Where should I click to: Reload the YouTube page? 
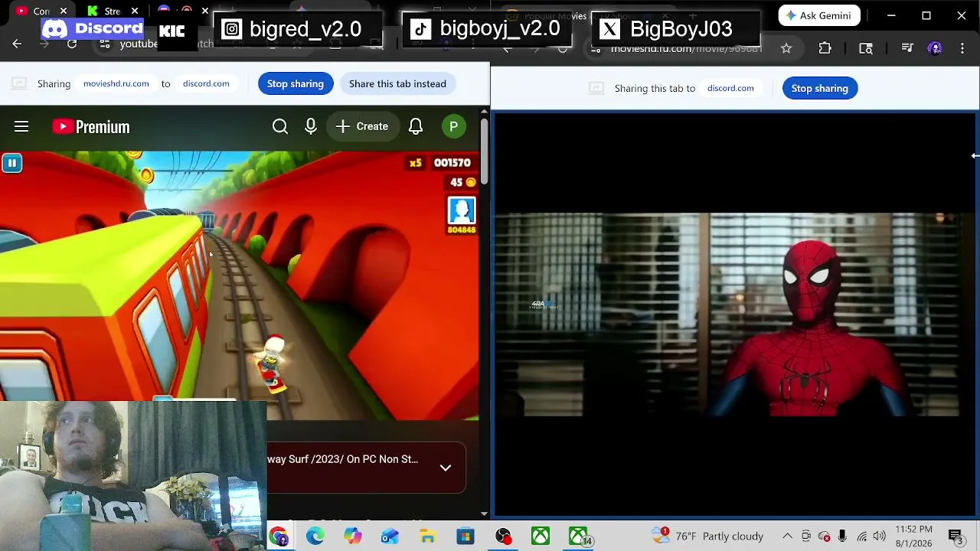click(72, 44)
